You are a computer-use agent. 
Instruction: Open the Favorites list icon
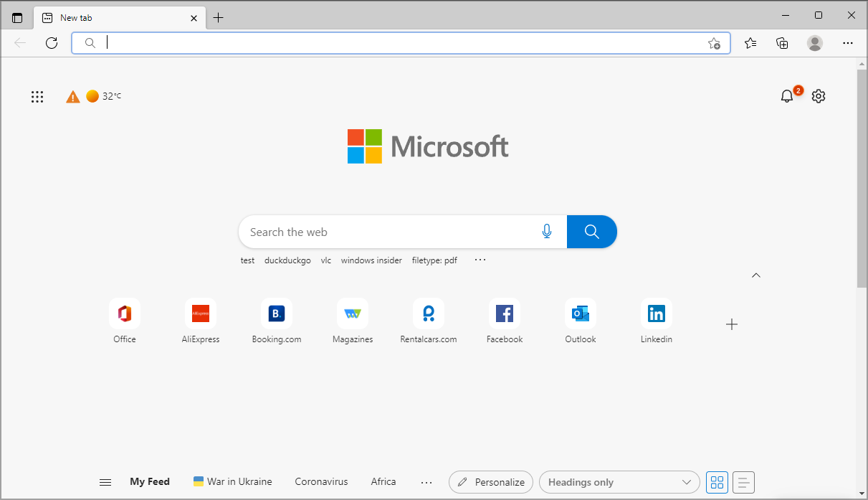coord(750,43)
